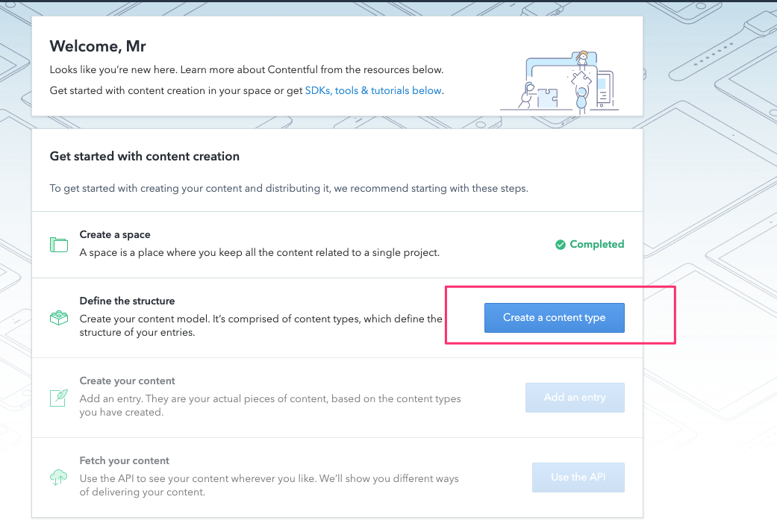Click the Create a content type button

555,317
